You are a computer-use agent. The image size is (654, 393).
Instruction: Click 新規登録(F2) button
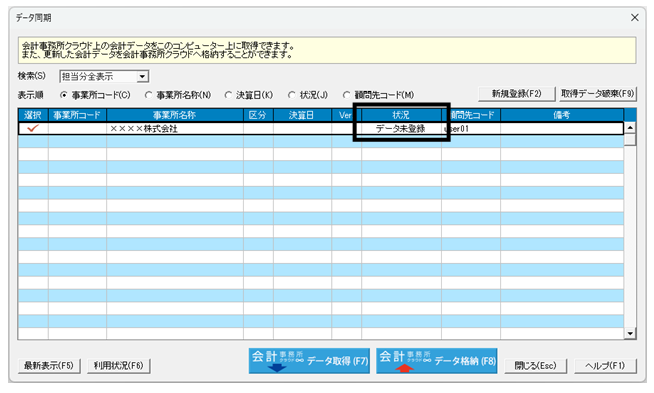tap(517, 94)
